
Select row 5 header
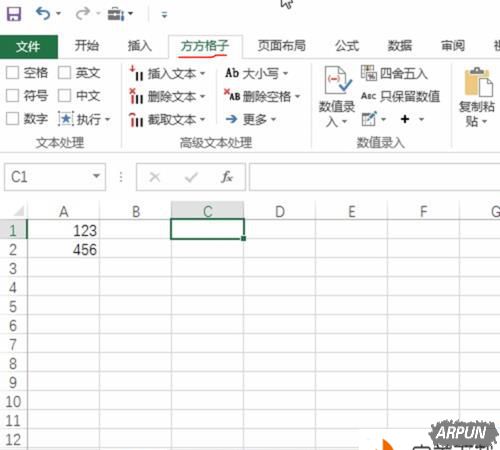click(13, 306)
